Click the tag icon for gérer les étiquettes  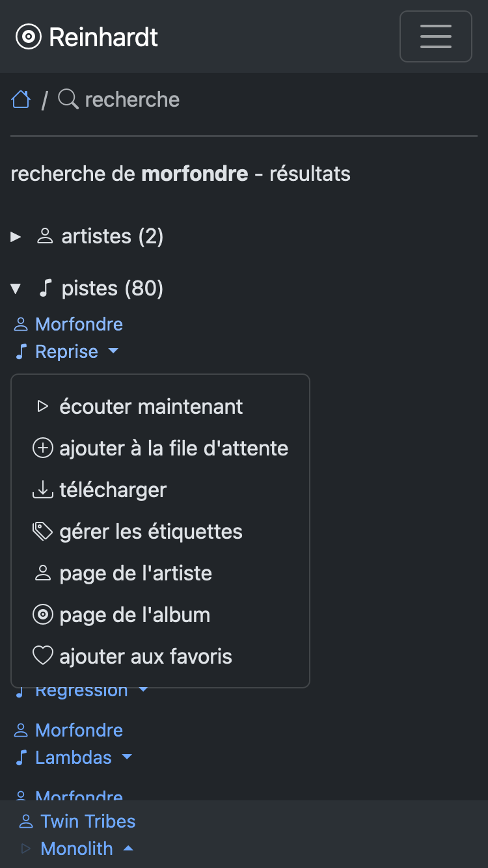pos(43,532)
